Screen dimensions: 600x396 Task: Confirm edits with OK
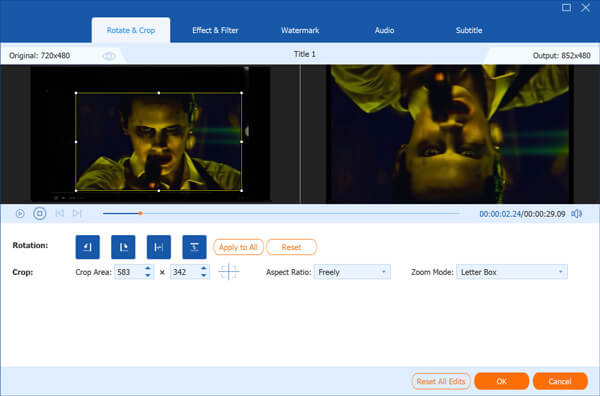tap(501, 381)
